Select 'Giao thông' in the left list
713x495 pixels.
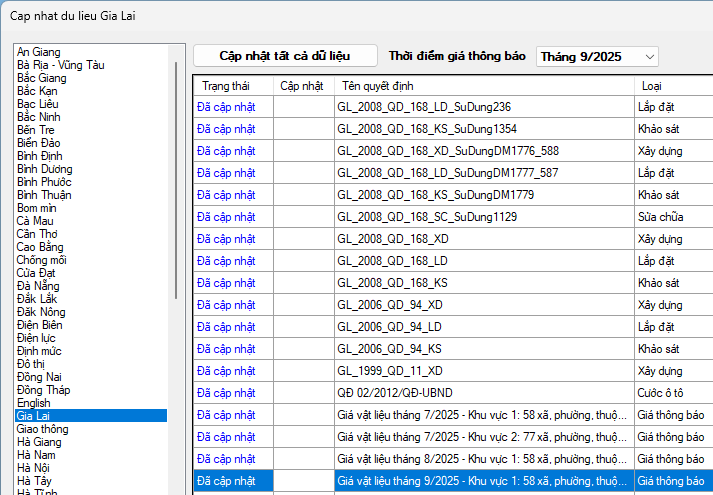click(44, 428)
